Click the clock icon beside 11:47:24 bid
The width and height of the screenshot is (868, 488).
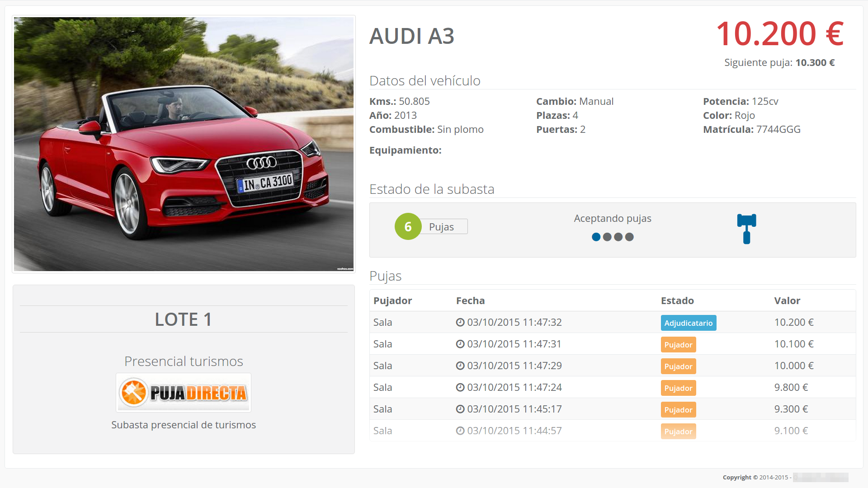[460, 387]
